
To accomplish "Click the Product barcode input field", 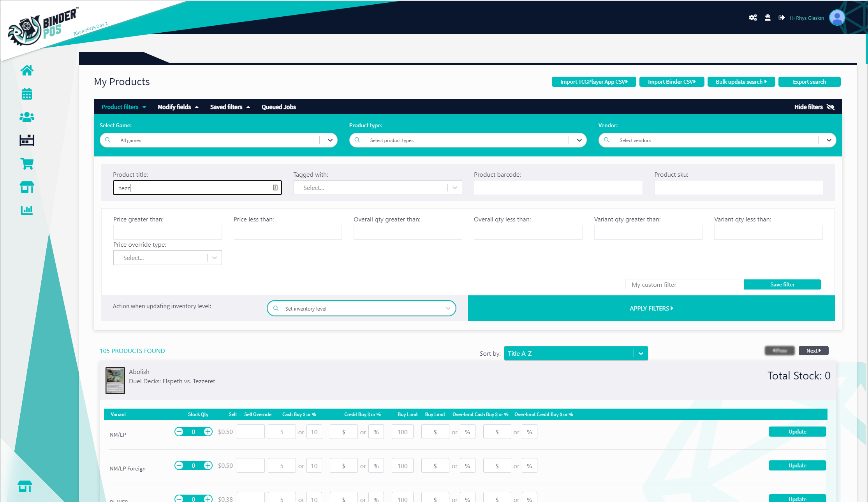I will pyautogui.click(x=558, y=188).
